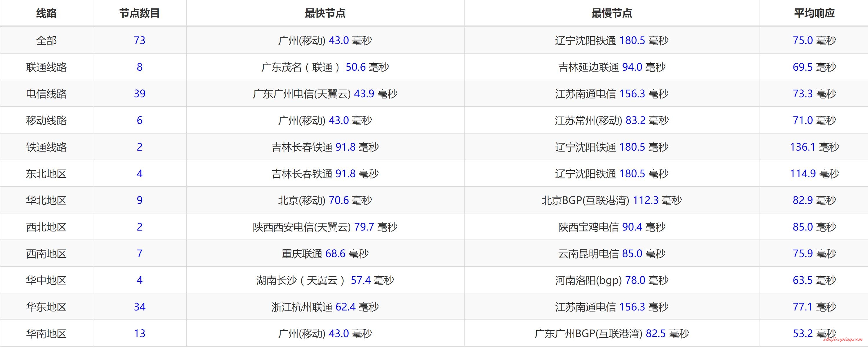This screenshot has height=349, width=868.
Task: Click node count 4 for 东北地区
Action: point(139,174)
